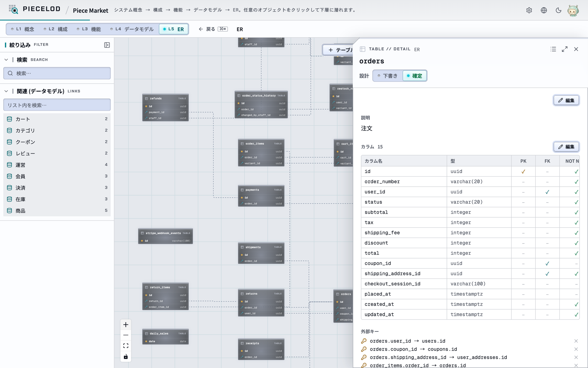The width and height of the screenshot is (588, 368).
Task: Open the refunds table node
Action: coord(166,107)
